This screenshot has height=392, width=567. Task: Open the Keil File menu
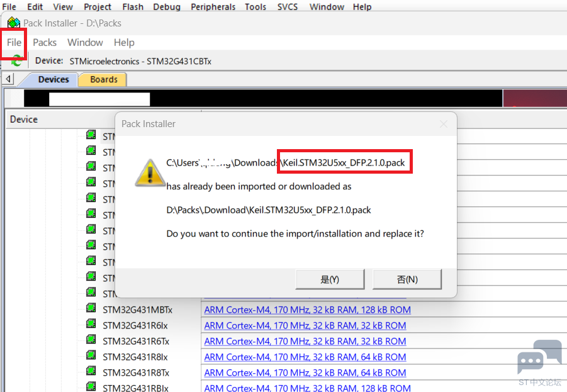[9, 6]
